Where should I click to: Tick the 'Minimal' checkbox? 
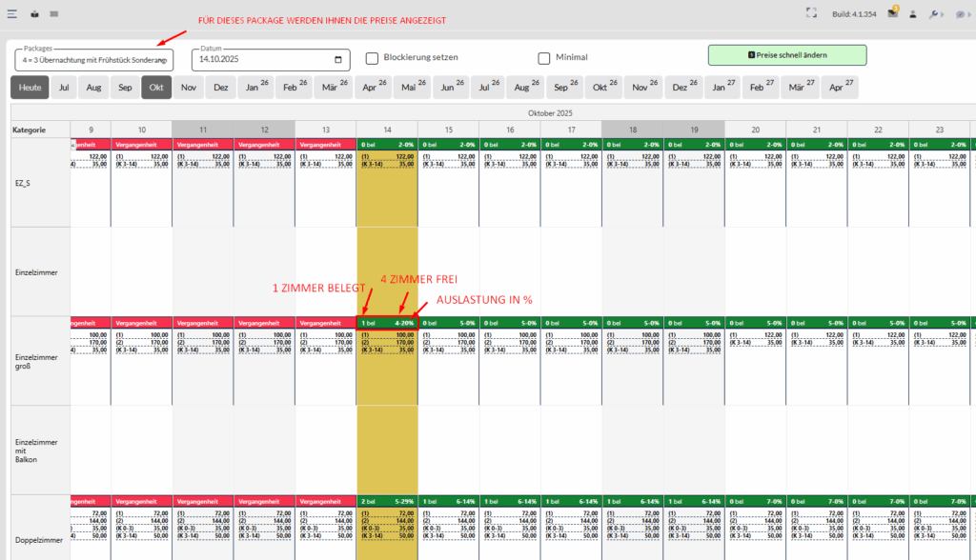click(544, 58)
